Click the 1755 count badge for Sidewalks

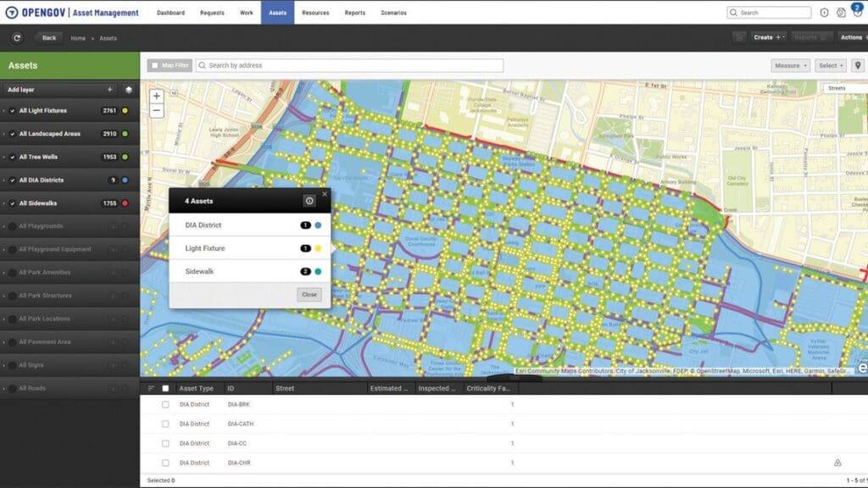pyautogui.click(x=109, y=203)
